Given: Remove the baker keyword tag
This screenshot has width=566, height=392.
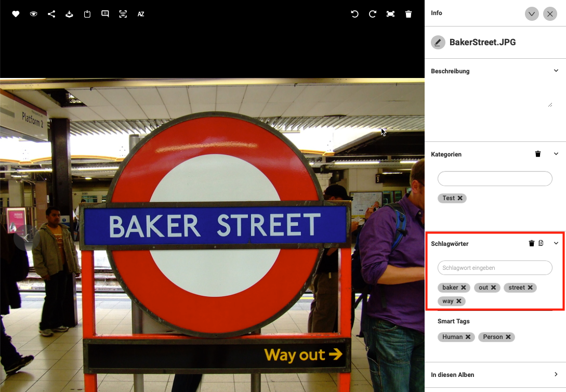Looking at the screenshot, I should pyautogui.click(x=464, y=288).
